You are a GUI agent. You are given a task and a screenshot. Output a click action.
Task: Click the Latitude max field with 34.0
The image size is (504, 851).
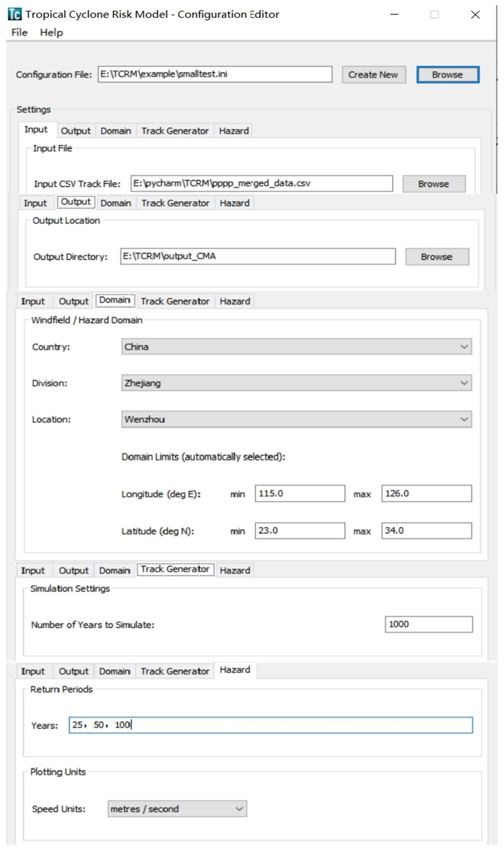[x=427, y=530]
